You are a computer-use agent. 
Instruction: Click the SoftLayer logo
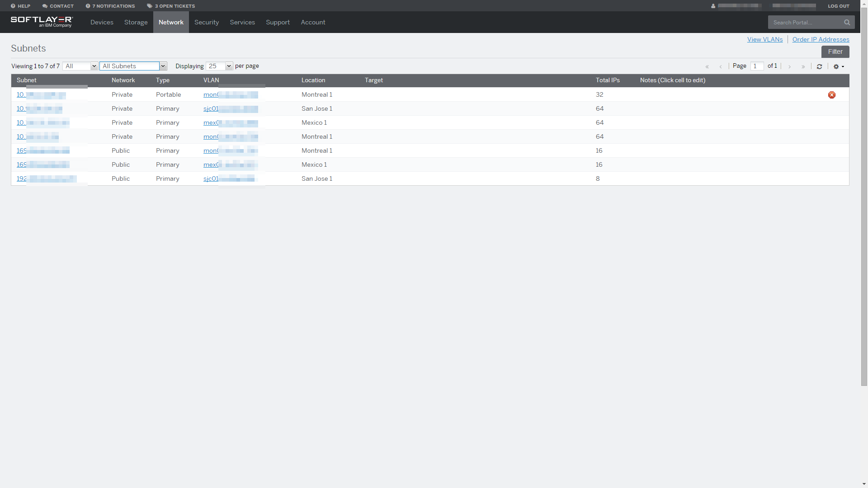click(42, 21)
